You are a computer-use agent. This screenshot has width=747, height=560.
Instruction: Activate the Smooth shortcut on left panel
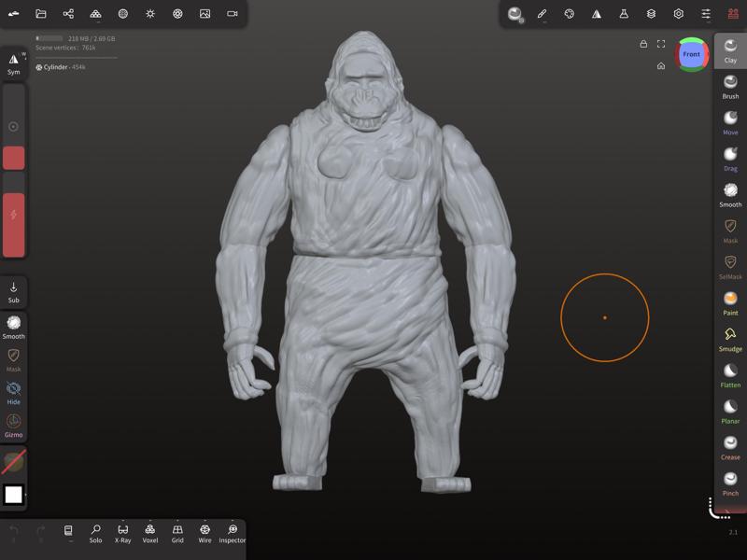pyautogui.click(x=14, y=328)
